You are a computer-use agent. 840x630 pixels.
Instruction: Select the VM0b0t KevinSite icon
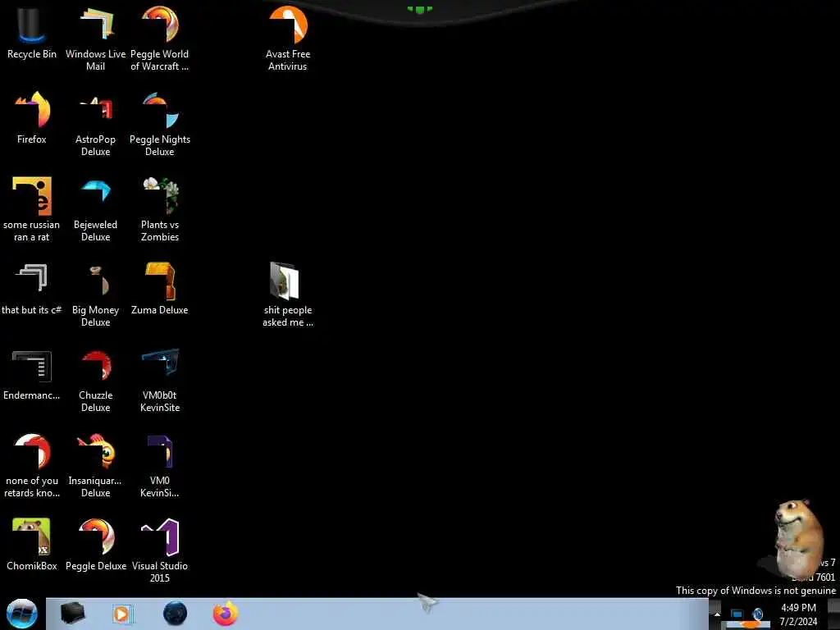click(160, 380)
